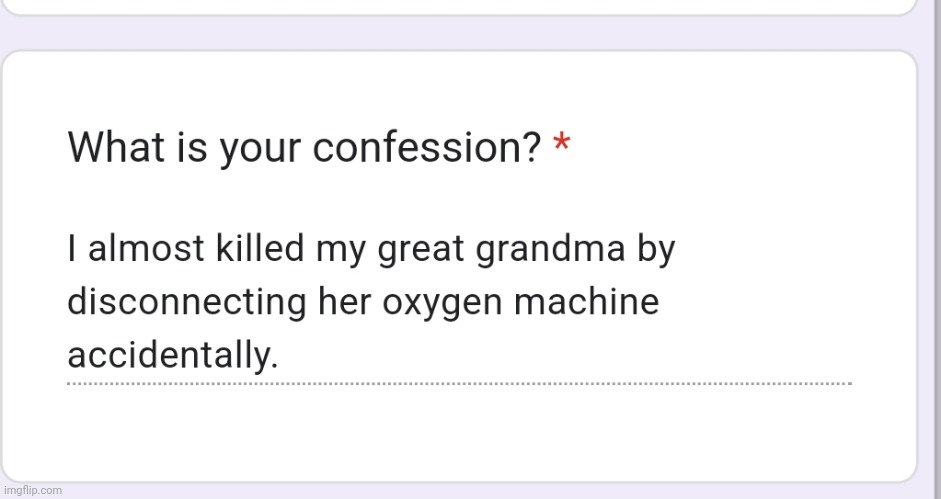Screen dimensions: 941x499
Task: Click the previous question card at top
Action: [x=458, y=6]
